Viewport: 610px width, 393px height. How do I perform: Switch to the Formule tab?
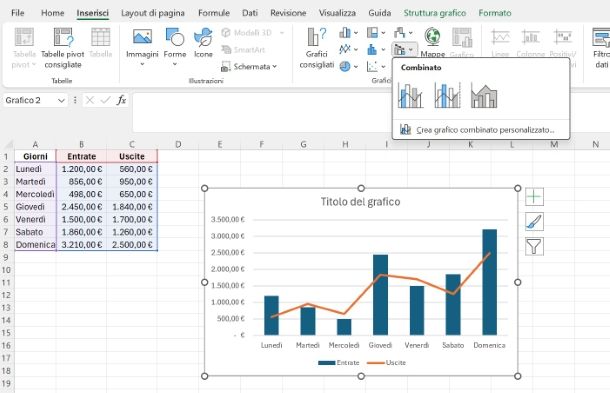214,13
